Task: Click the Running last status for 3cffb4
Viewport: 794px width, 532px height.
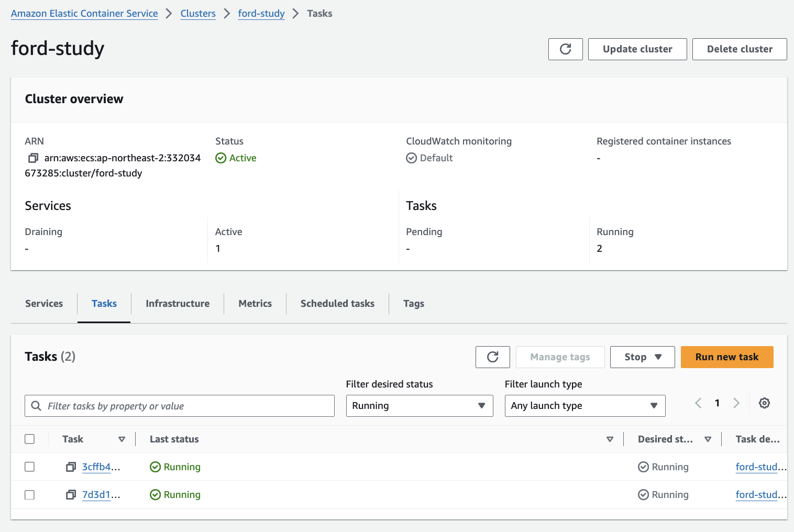Action: (182, 467)
